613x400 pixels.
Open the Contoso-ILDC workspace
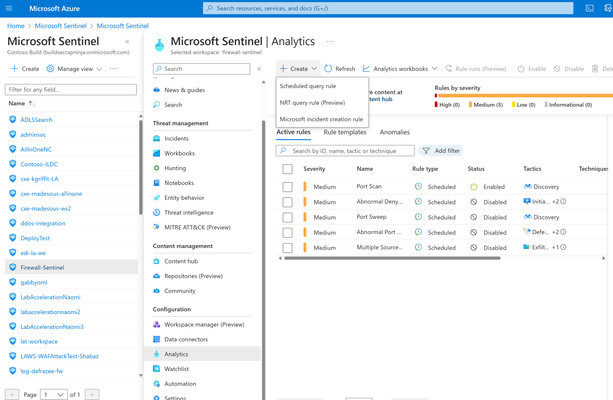coord(39,164)
